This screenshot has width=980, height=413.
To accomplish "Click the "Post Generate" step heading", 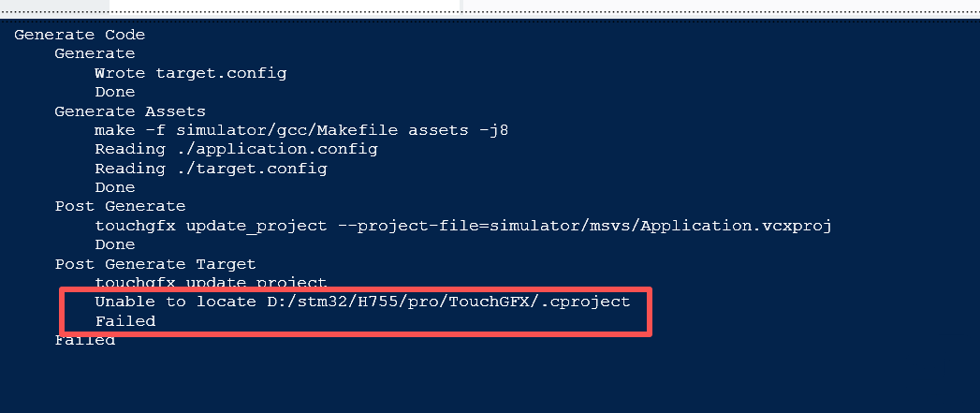I will point(120,206).
